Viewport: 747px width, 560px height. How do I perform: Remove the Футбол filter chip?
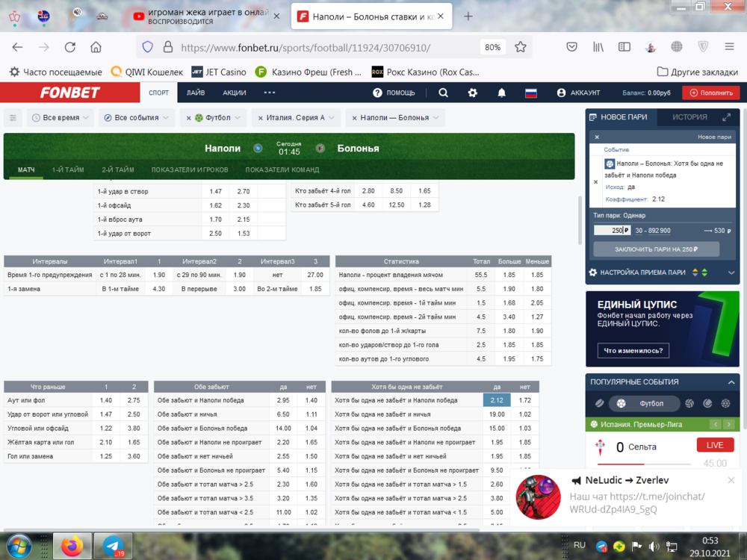click(x=189, y=118)
